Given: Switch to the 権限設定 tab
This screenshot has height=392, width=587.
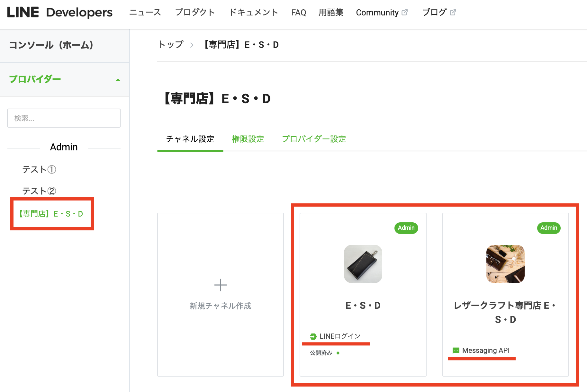Looking at the screenshot, I should 248,139.
